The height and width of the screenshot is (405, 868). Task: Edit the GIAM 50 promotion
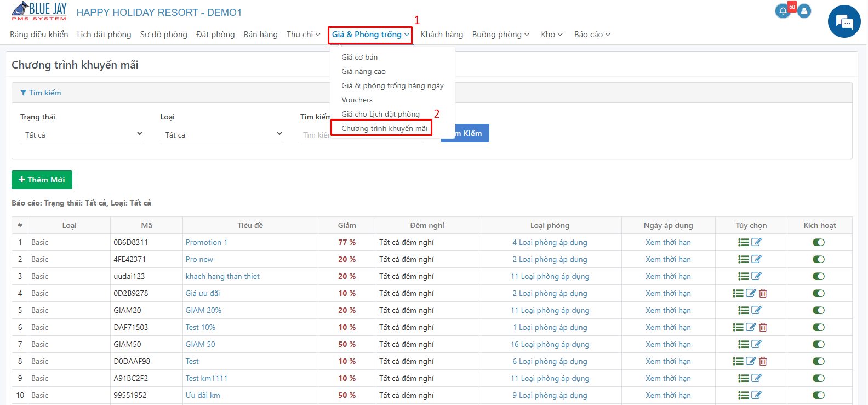(757, 344)
